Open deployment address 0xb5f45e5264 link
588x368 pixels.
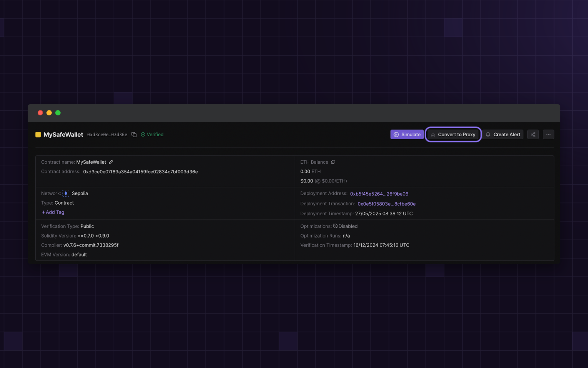379,194
